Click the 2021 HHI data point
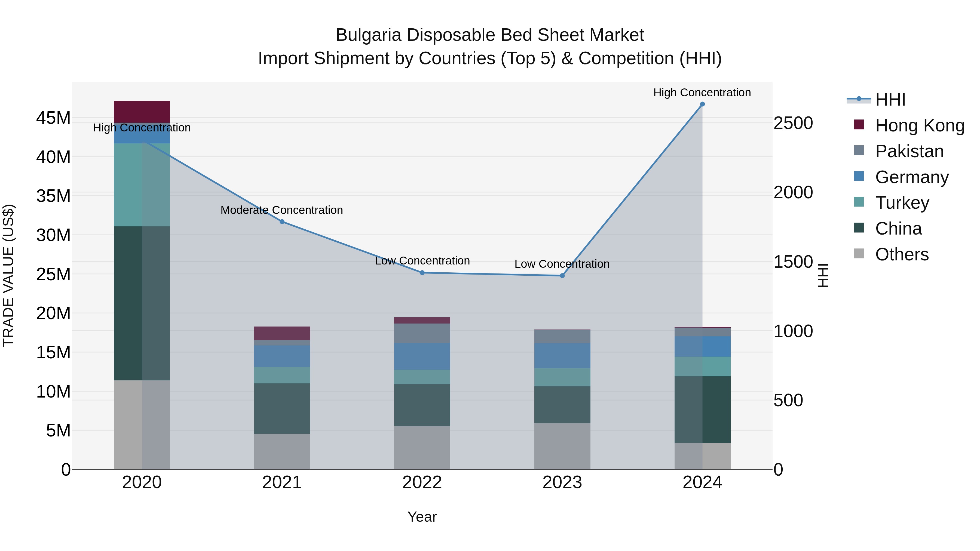 point(282,222)
